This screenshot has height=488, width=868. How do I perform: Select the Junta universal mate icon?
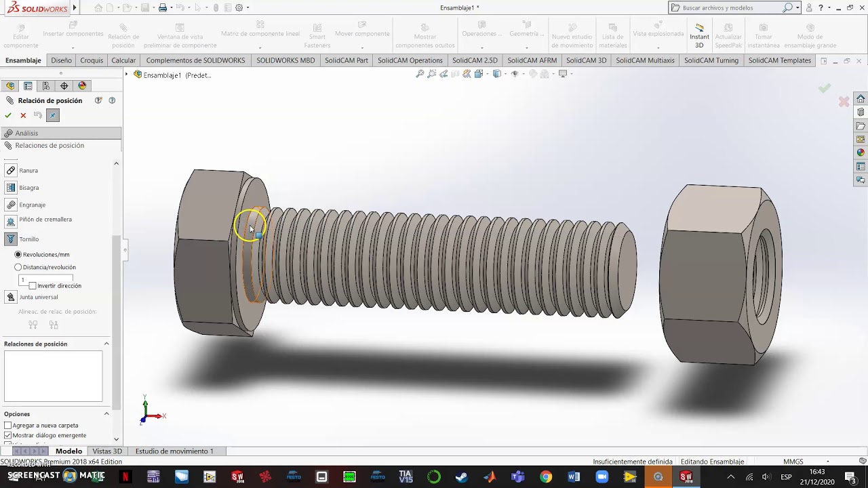(11, 297)
